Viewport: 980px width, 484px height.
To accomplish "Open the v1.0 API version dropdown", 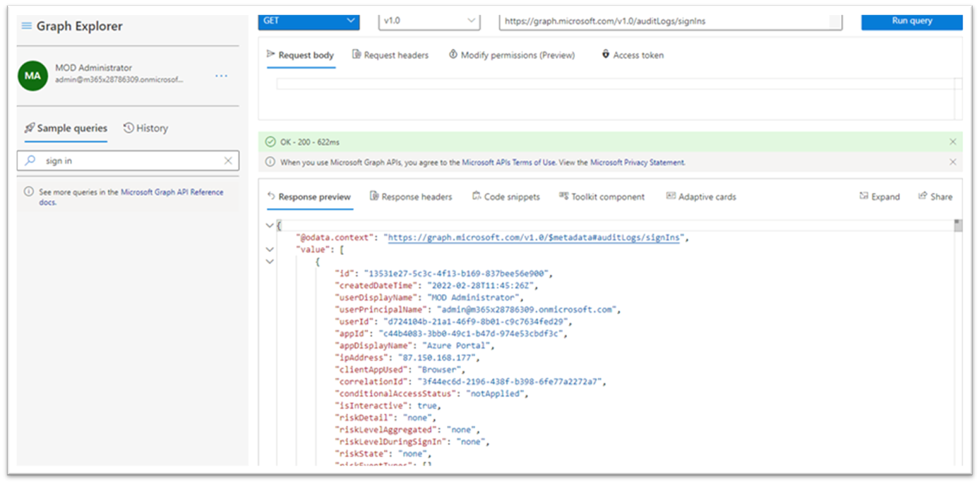I will coord(429,21).
